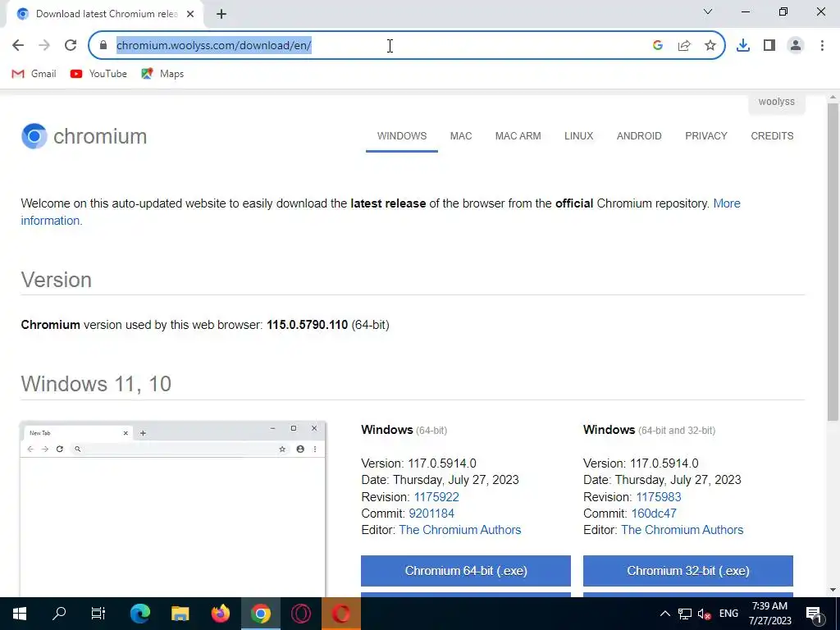The width and height of the screenshot is (840, 630).
Task: Download Chromium 64-bit (.exe)
Action: [x=466, y=571]
